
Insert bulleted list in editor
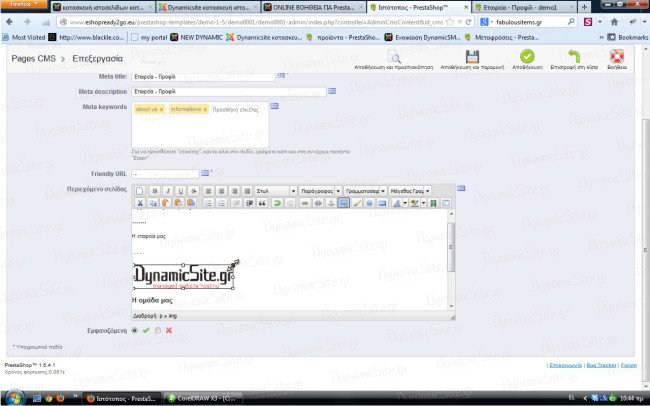click(x=208, y=203)
